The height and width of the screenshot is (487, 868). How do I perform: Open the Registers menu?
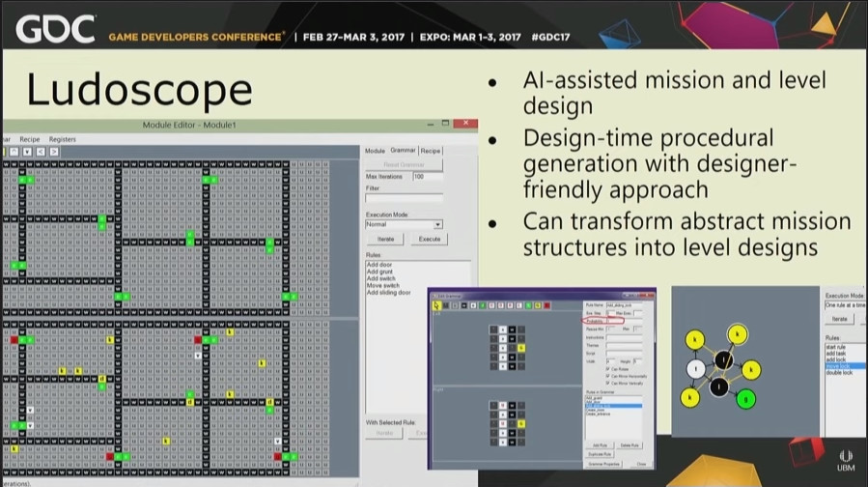coord(63,139)
